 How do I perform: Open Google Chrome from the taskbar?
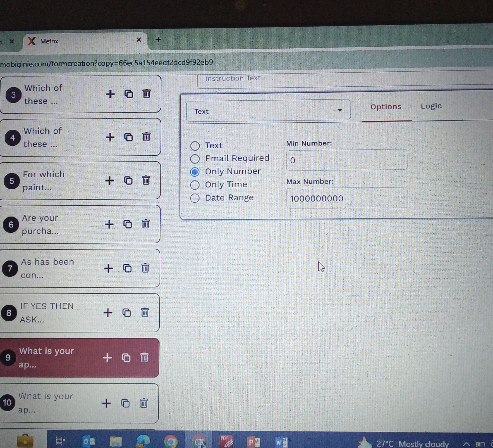tap(171, 442)
